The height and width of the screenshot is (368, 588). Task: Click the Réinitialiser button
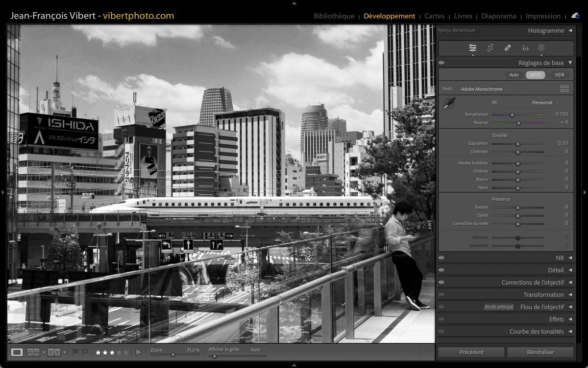coord(540,352)
